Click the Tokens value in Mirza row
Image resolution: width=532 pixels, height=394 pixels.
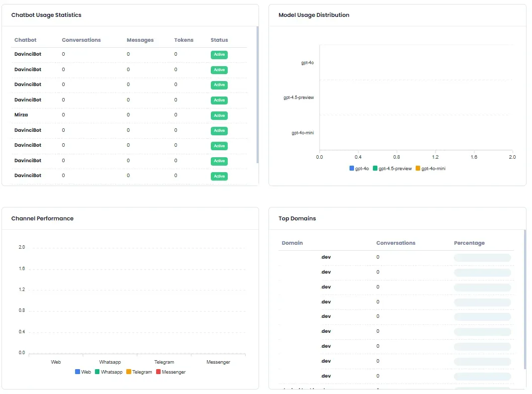click(176, 115)
